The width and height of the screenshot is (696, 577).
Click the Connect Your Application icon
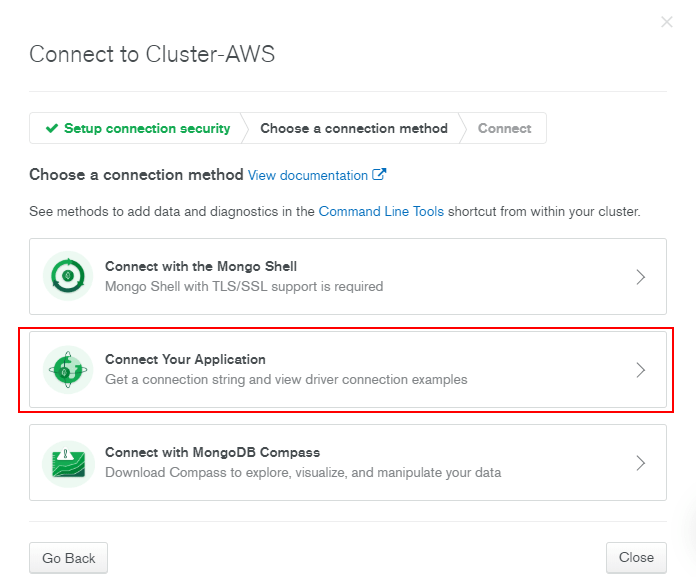(68, 369)
